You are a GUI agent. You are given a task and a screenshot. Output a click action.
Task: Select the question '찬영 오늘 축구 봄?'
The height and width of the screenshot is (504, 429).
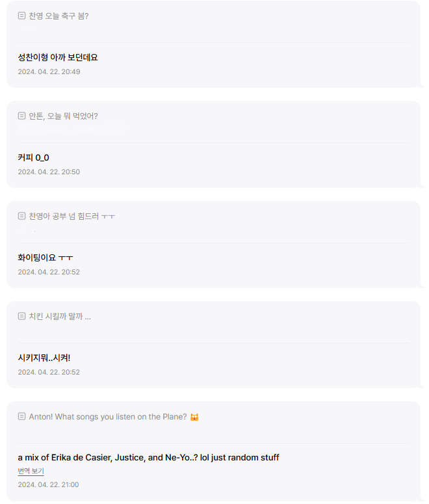click(58, 16)
